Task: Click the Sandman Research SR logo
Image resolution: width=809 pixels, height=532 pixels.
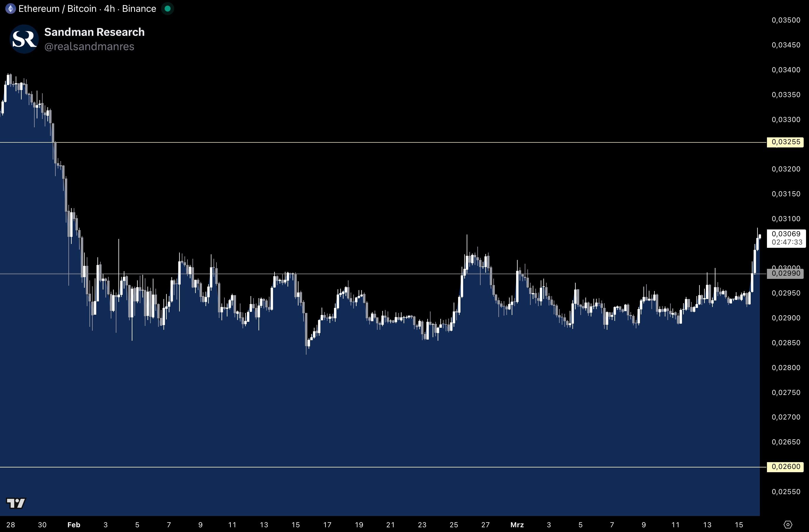Action: (x=24, y=39)
